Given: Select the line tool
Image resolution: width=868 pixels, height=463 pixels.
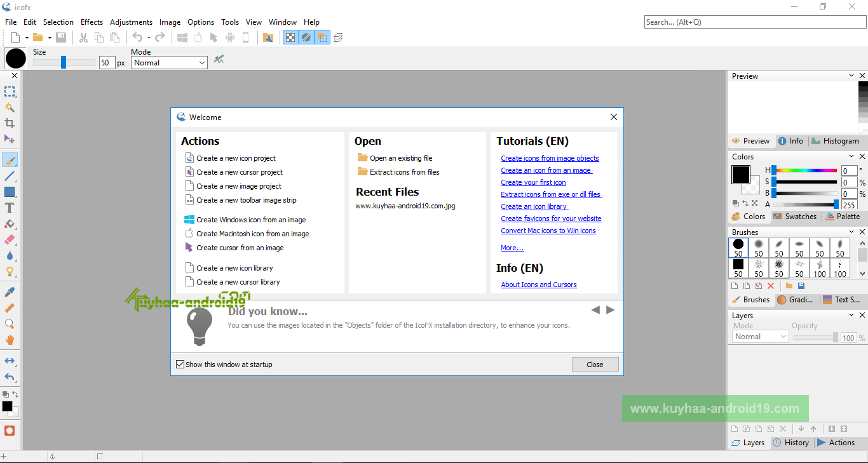Looking at the screenshot, I should click(x=10, y=176).
